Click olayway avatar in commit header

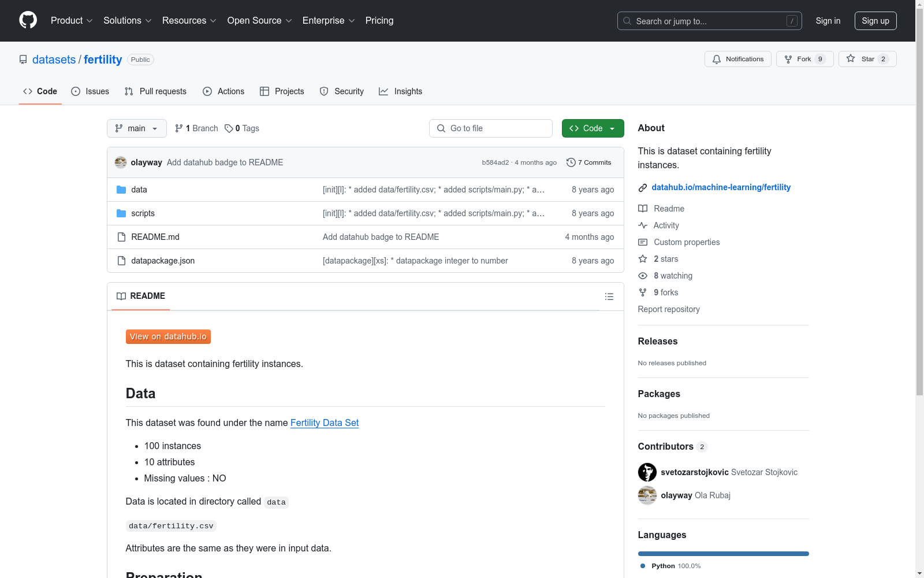pyautogui.click(x=121, y=162)
